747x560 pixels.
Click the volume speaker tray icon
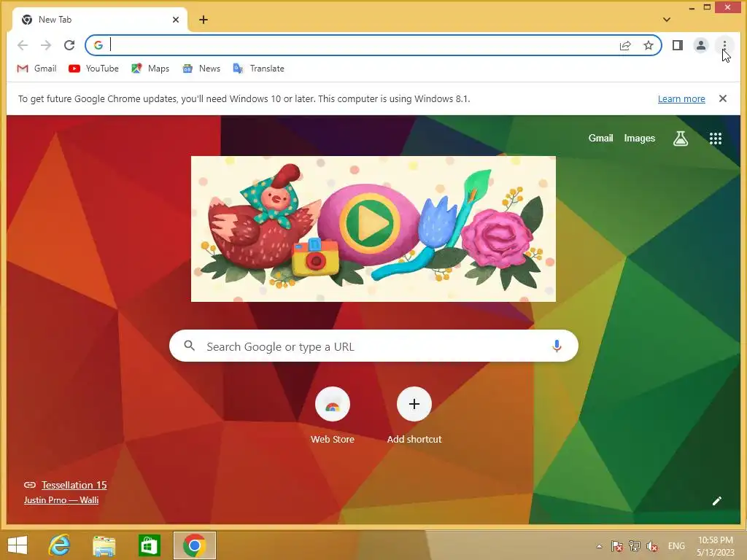click(651, 546)
